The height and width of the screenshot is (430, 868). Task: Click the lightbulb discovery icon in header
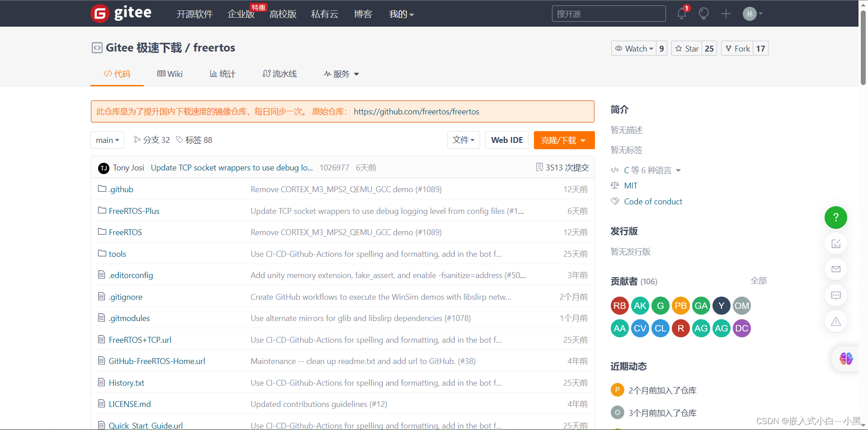point(703,14)
